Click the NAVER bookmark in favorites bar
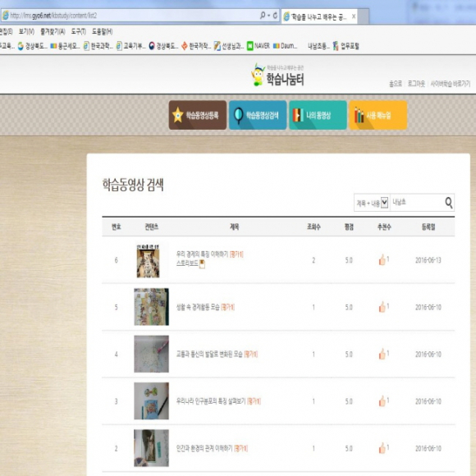The height and width of the screenshot is (476, 476). tap(259, 46)
